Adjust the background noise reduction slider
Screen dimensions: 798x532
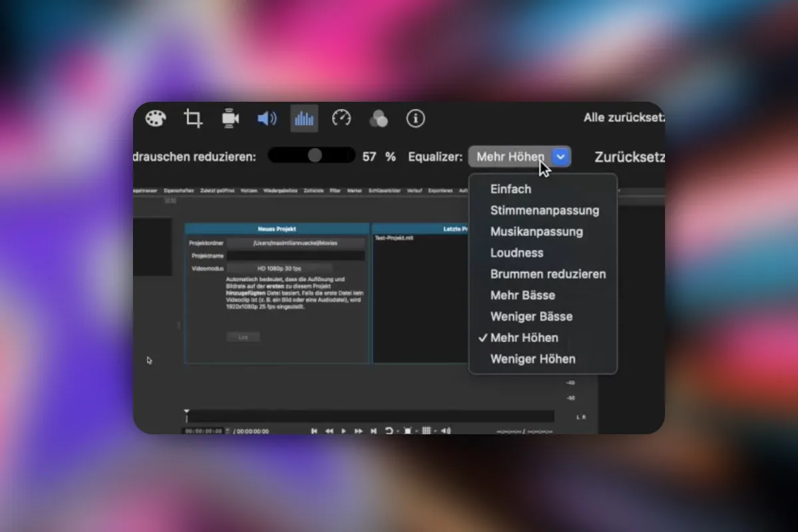(x=311, y=156)
